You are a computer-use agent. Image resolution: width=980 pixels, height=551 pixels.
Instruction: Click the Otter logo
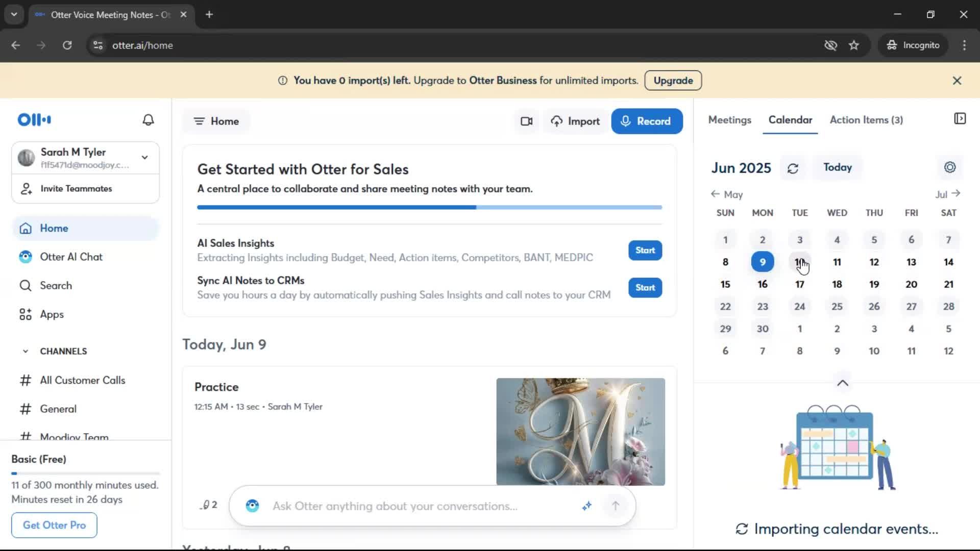pyautogui.click(x=34, y=120)
